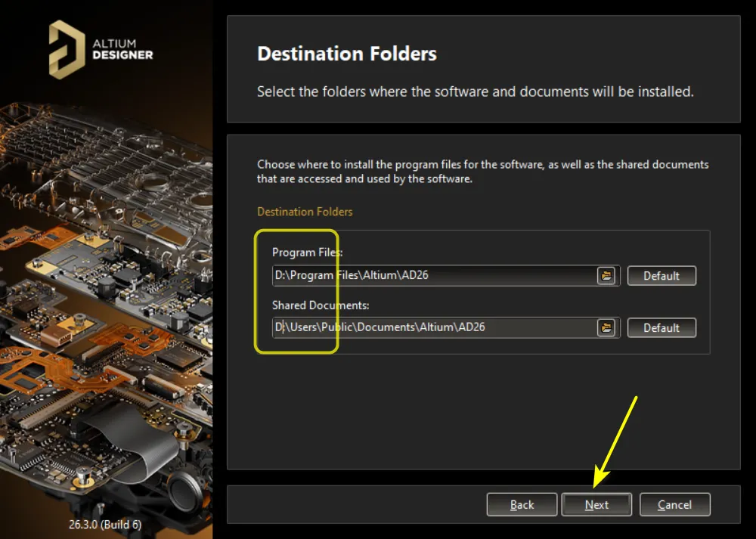The image size is (756, 539).
Task: Click the Altium Designer logo
Action: [x=101, y=50]
